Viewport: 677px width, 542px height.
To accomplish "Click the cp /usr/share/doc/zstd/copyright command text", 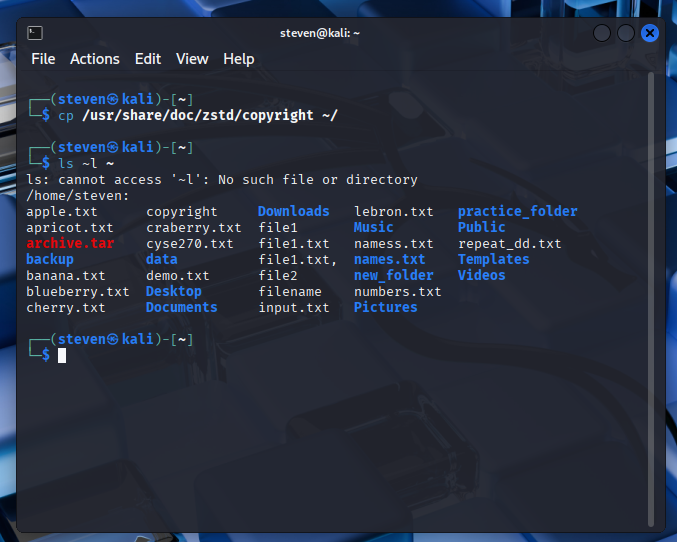I will tap(198, 115).
